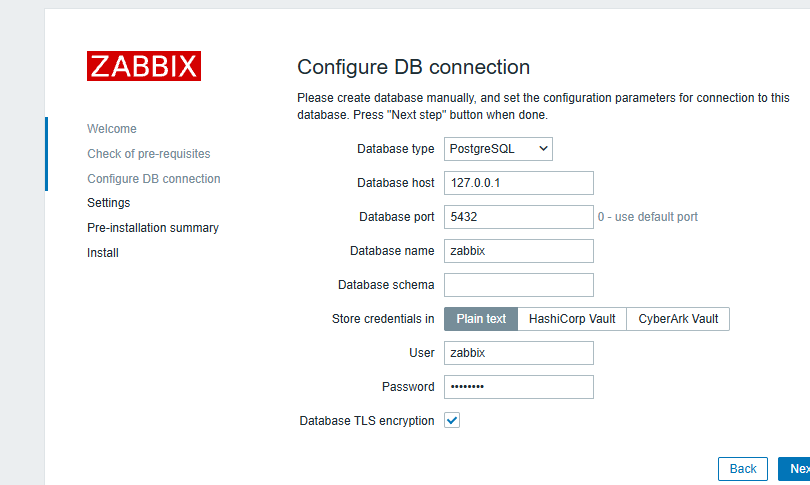Click the Store credentials in label
The height and width of the screenshot is (485, 810).
coord(383,319)
